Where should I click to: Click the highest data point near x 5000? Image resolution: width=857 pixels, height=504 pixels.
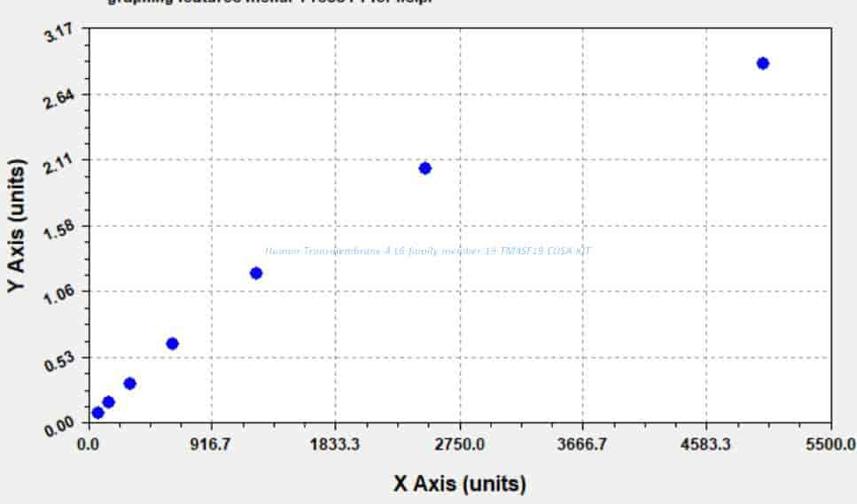[763, 64]
